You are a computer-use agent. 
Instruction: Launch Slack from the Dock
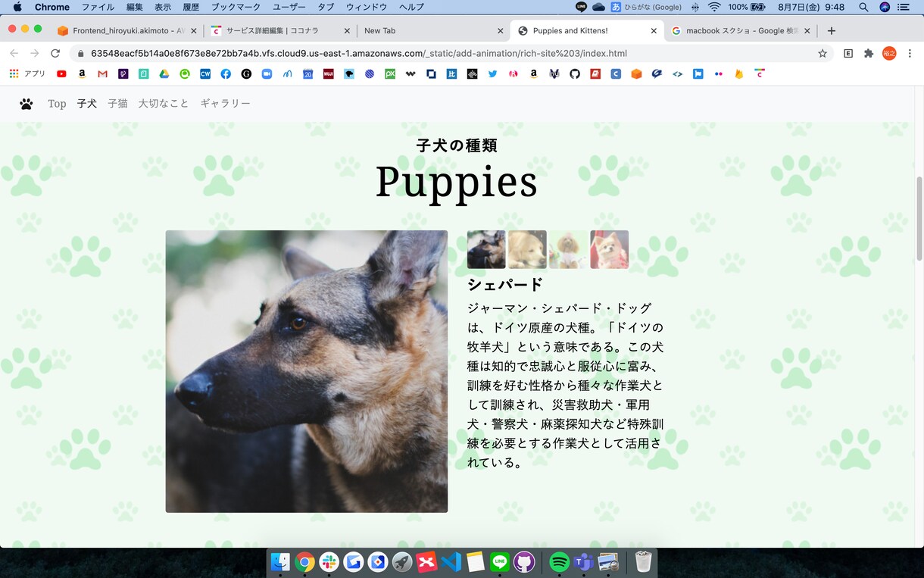[329, 561]
